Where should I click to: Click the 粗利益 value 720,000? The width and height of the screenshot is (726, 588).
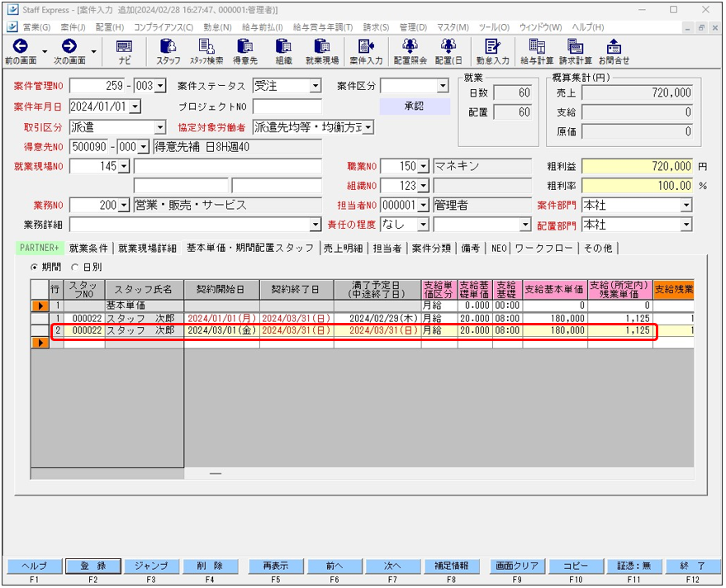(x=637, y=166)
